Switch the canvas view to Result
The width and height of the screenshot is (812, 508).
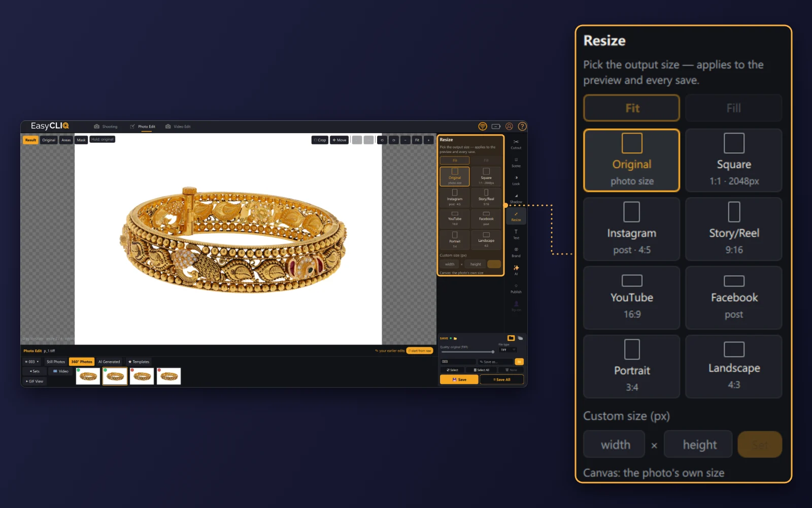(x=30, y=140)
